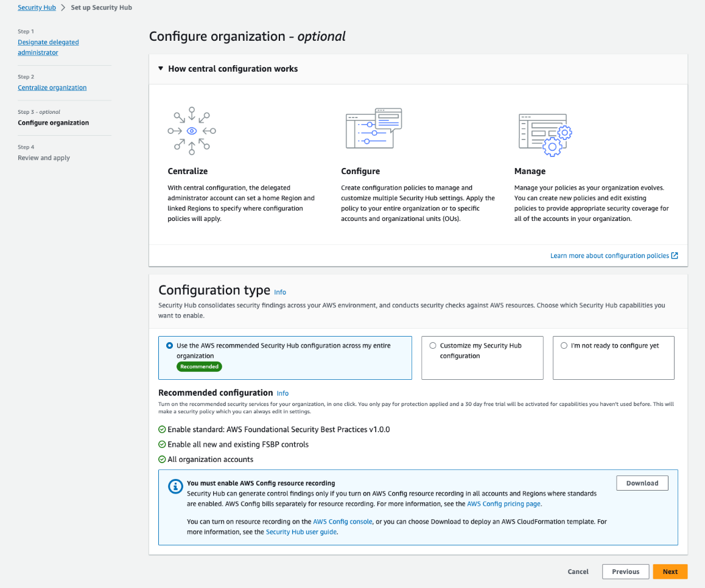Image resolution: width=705 pixels, height=588 pixels.
Task: Click the Download button for the CloudFormation template
Action: pos(642,482)
